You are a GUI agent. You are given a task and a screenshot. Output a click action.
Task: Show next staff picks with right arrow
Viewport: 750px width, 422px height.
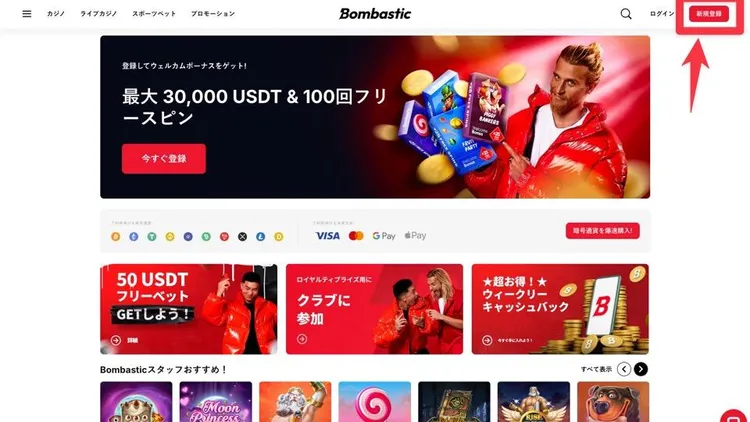click(x=641, y=369)
